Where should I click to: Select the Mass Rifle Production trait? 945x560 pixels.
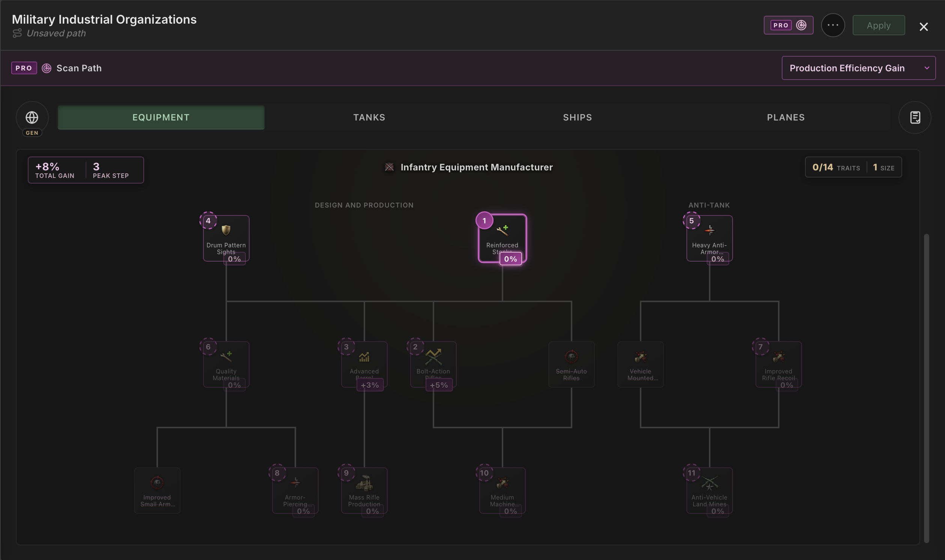[364, 490]
